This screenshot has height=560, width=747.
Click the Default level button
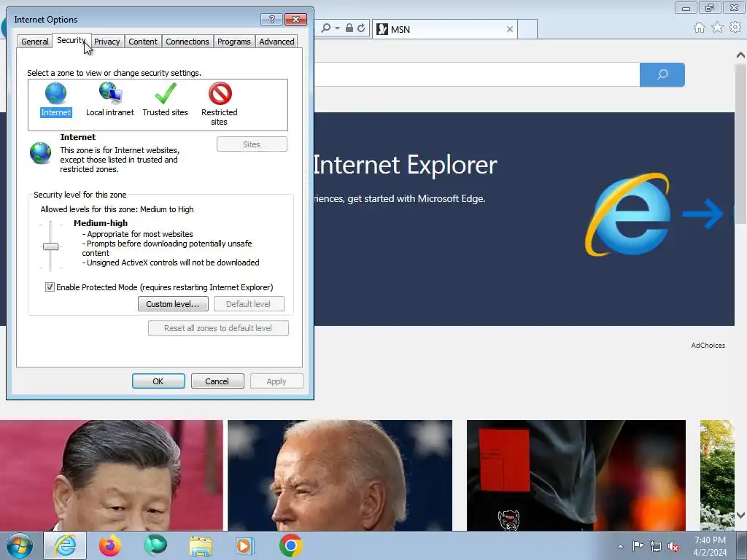click(249, 304)
